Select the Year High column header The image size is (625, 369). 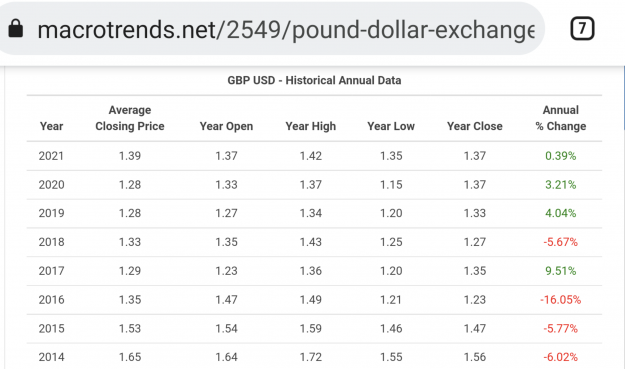tap(311, 126)
